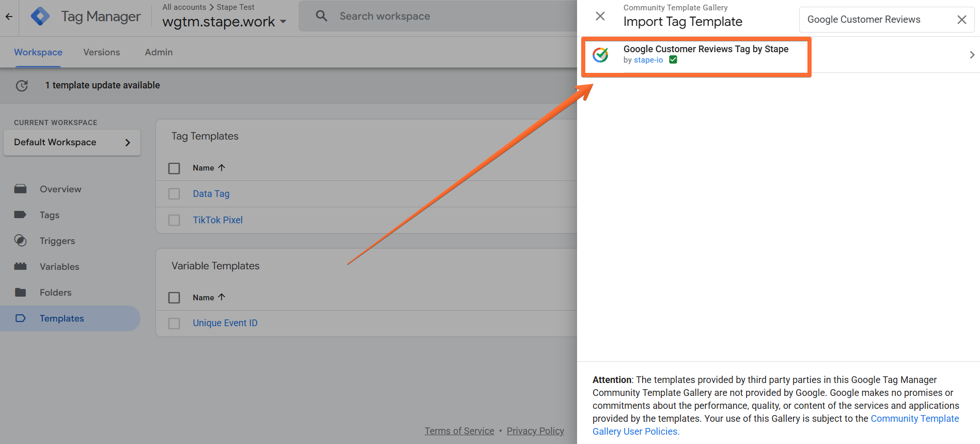Click the stape-io author link
The width and height of the screenshot is (980, 444).
648,60
